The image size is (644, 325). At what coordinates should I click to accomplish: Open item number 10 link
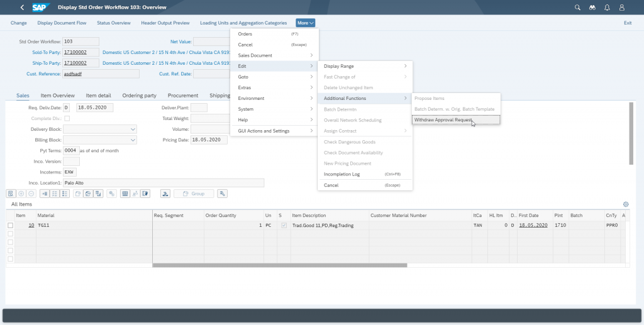(x=31, y=225)
